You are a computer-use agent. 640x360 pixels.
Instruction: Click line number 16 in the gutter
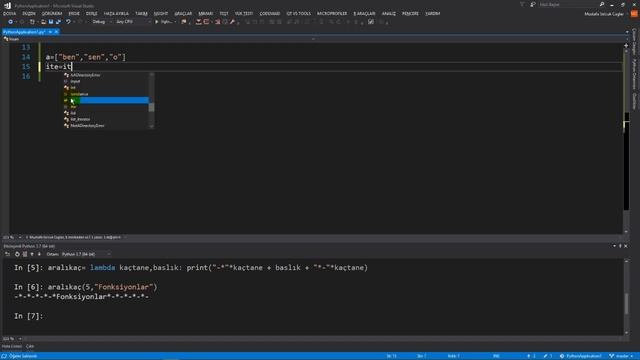(26, 76)
